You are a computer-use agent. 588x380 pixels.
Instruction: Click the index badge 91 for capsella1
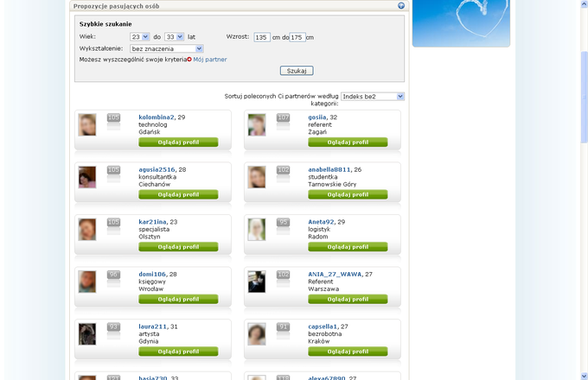(283, 327)
